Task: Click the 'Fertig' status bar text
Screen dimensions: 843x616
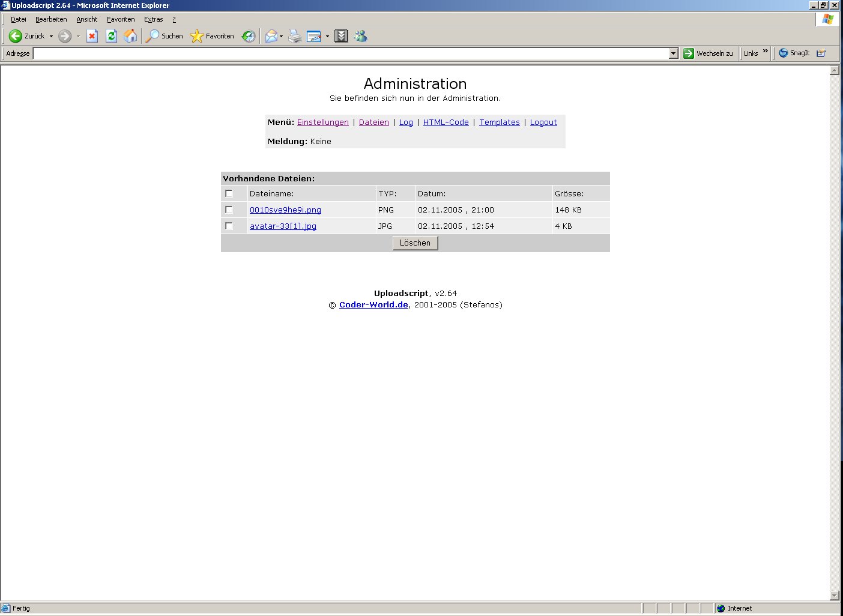Action: coord(21,608)
